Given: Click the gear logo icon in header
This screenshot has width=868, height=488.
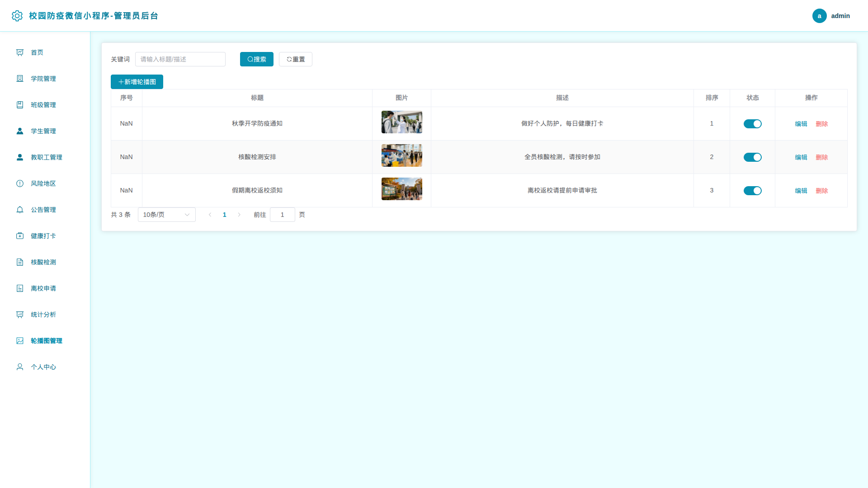Looking at the screenshot, I should pyautogui.click(x=17, y=16).
